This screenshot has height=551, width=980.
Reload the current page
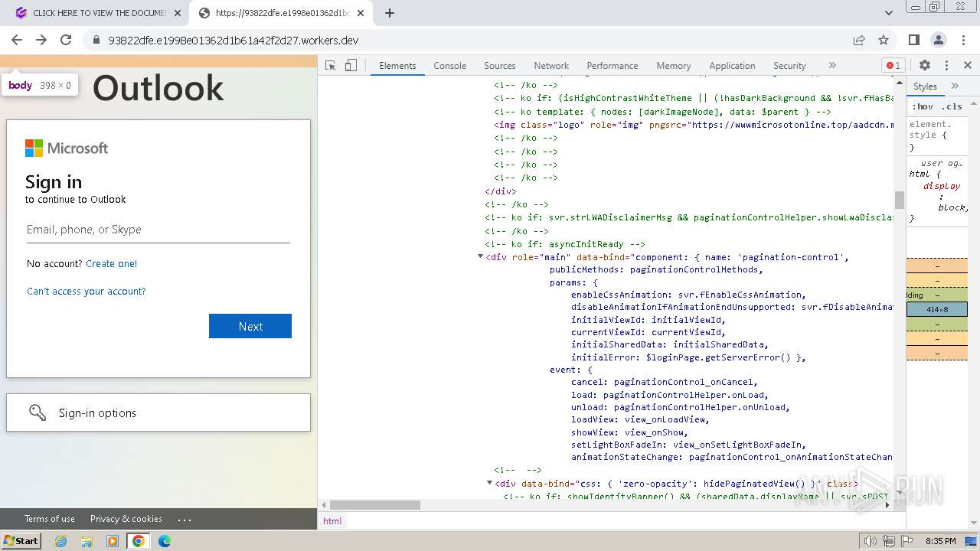coord(66,40)
